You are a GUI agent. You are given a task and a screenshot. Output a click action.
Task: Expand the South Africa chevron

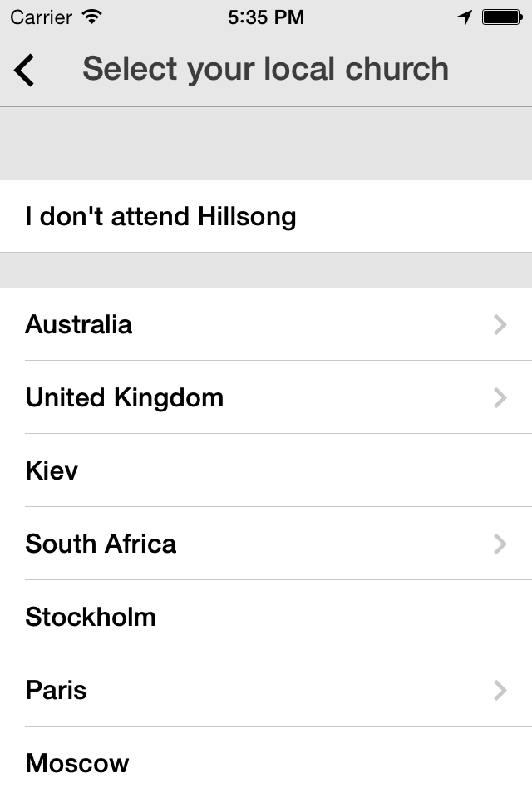(x=500, y=544)
